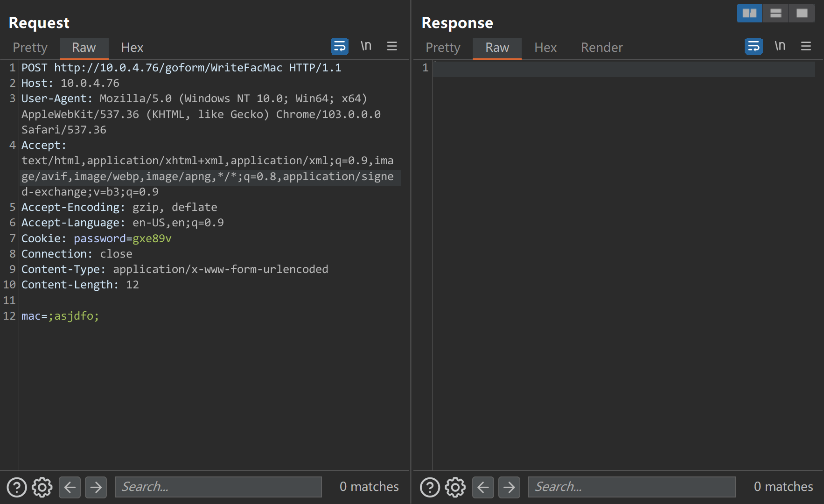Select the Request Pretty tab
This screenshot has width=824, height=504.
30,48
